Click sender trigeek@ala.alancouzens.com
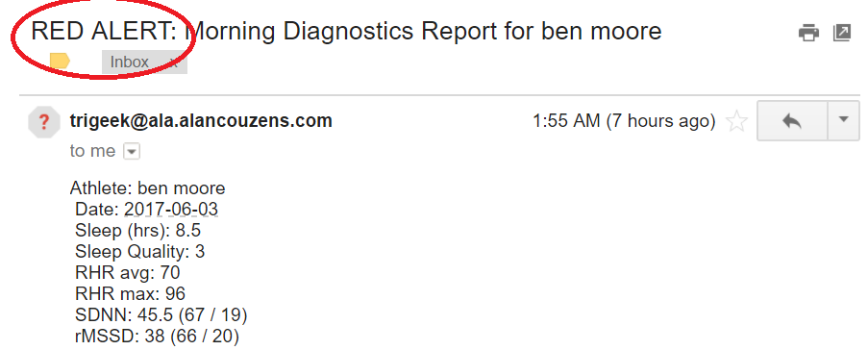This screenshot has width=868, height=350. (201, 120)
